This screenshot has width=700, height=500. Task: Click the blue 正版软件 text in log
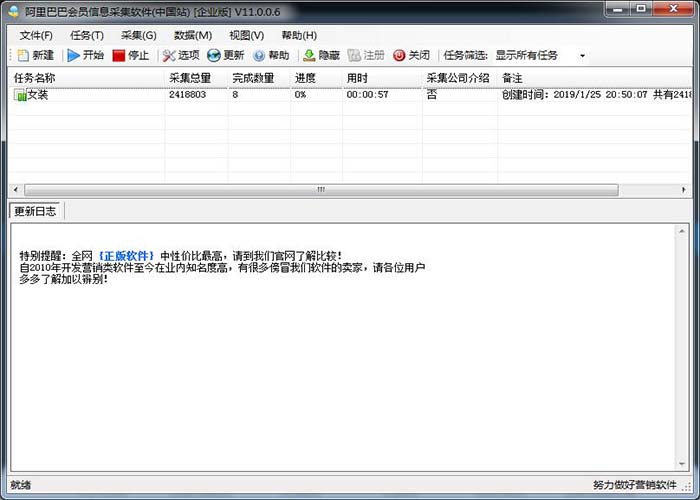coord(126,256)
